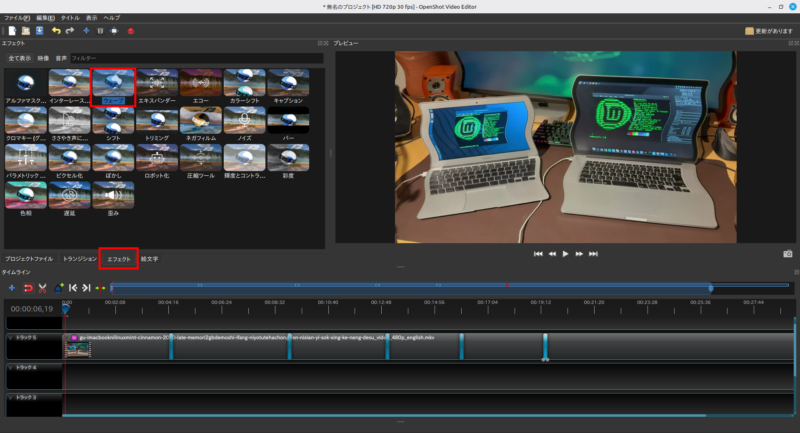Click the Undo arrow in the toolbar

pos(56,31)
